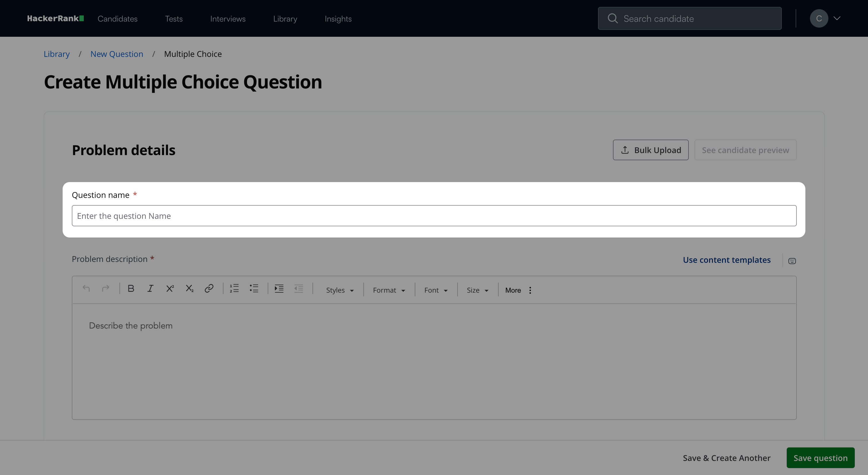The height and width of the screenshot is (475, 868).
Task: Open the Styles dropdown
Action: pos(340,290)
